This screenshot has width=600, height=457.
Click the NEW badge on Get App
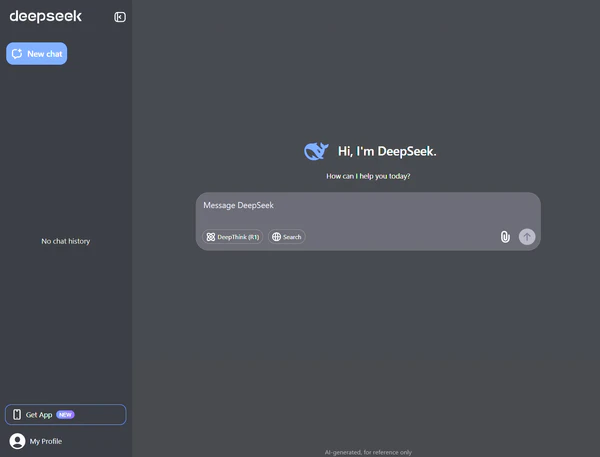(x=65, y=414)
